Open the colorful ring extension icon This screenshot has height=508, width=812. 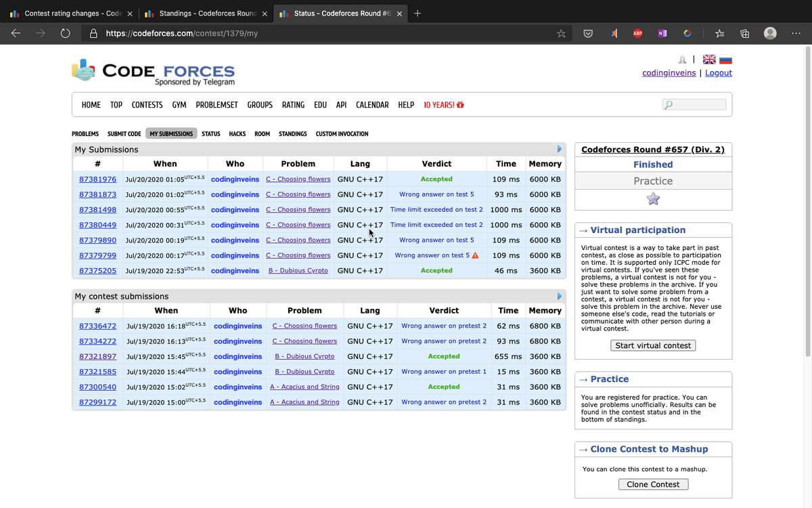coord(687,33)
